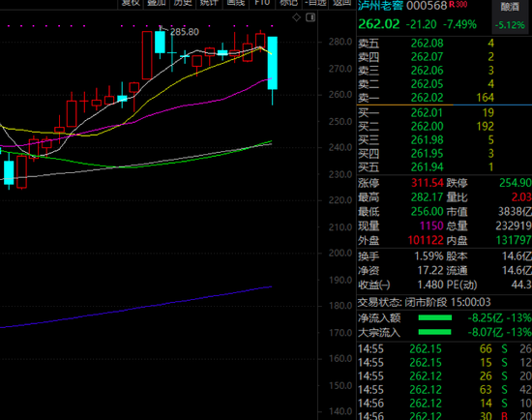Click the 净资 value 17.22

(x=430, y=270)
